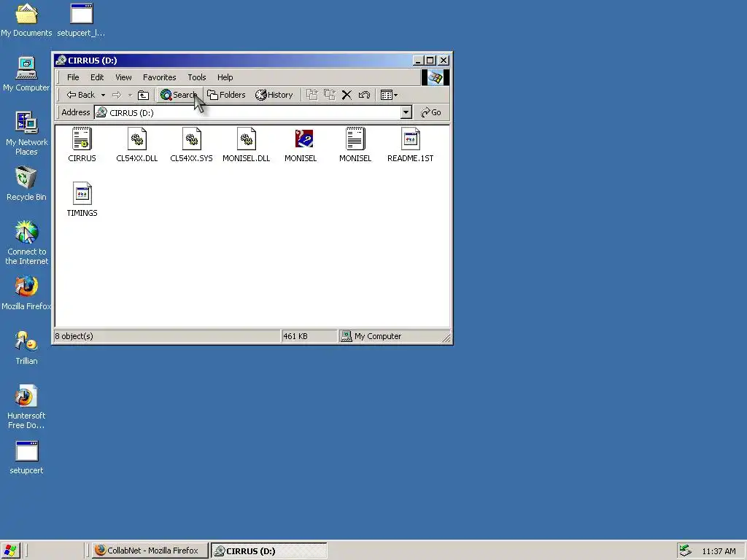
Task: Open the Forward history dropdown arrow
Action: [x=130, y=95]
